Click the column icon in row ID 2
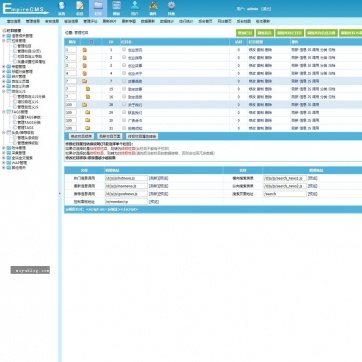Screen dimensions: 362x362 coord(85,58)
